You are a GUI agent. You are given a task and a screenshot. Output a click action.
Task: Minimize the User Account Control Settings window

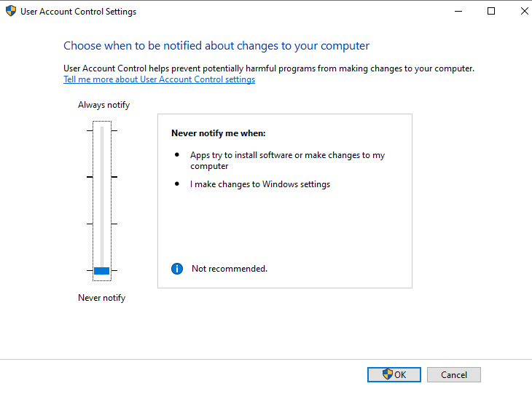[x=458, y=12]
